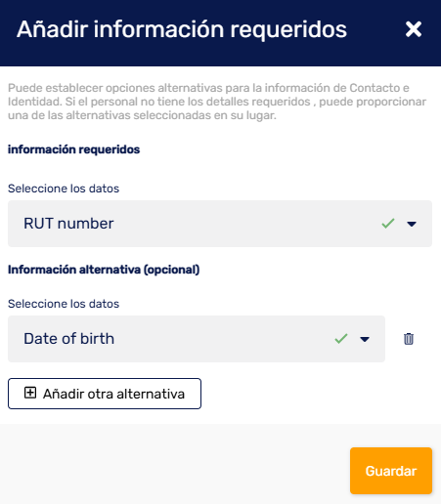Image resolution: width=441 pixels, height=504 pixels.
Task: Add another alternative with Añadir otra alternativa
Action: pyautogui.click(x=105, y=394)
